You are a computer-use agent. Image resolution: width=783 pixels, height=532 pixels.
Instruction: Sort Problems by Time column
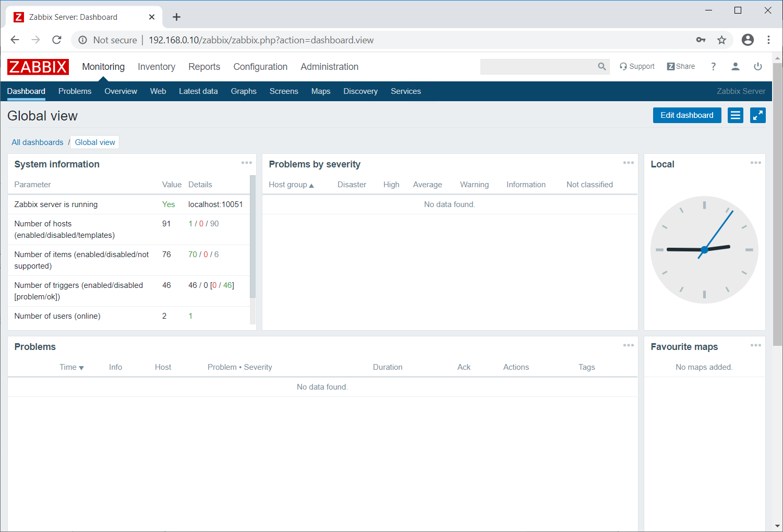[71, 367]
